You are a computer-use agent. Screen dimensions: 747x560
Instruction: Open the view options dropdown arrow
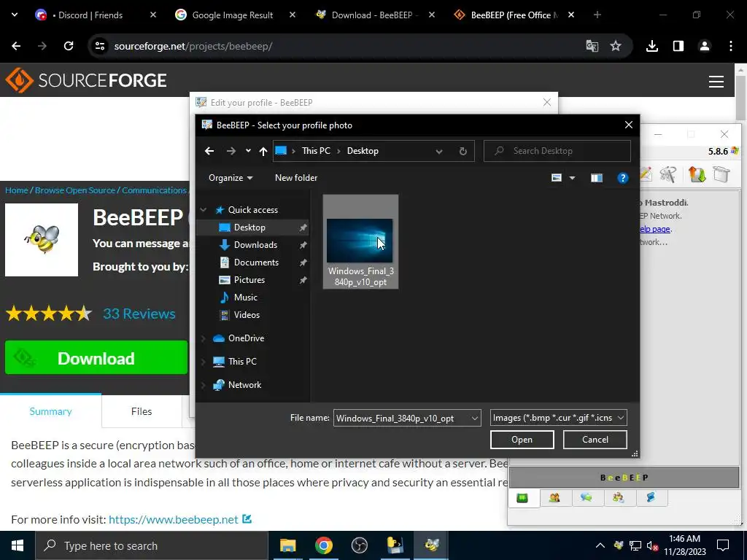[x=572, y=178]
